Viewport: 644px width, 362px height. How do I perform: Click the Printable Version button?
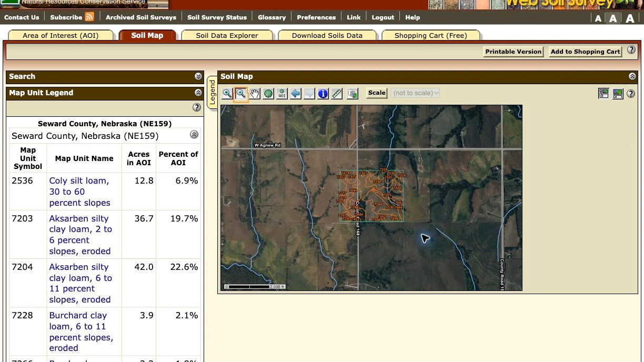[513, 52]
